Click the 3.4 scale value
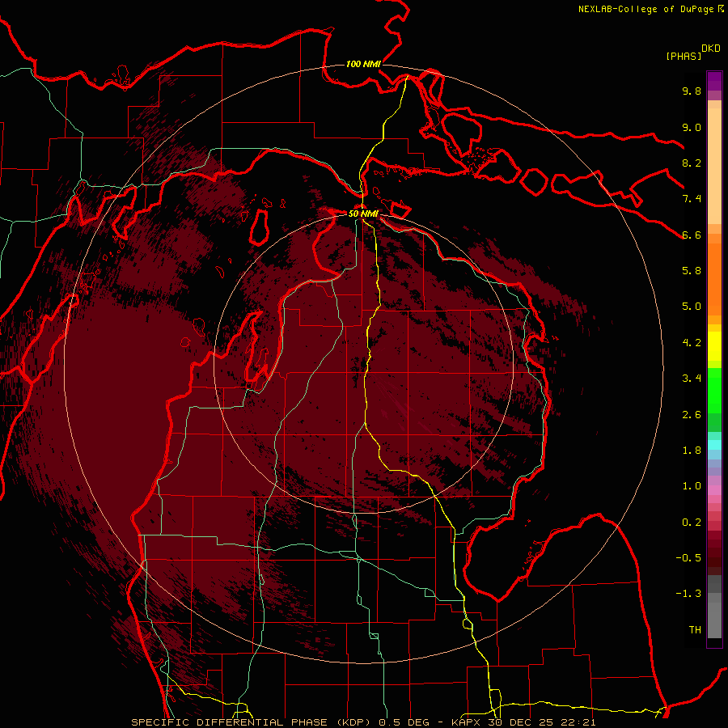The height and width of the screenshot is (728, 728). 692,379
